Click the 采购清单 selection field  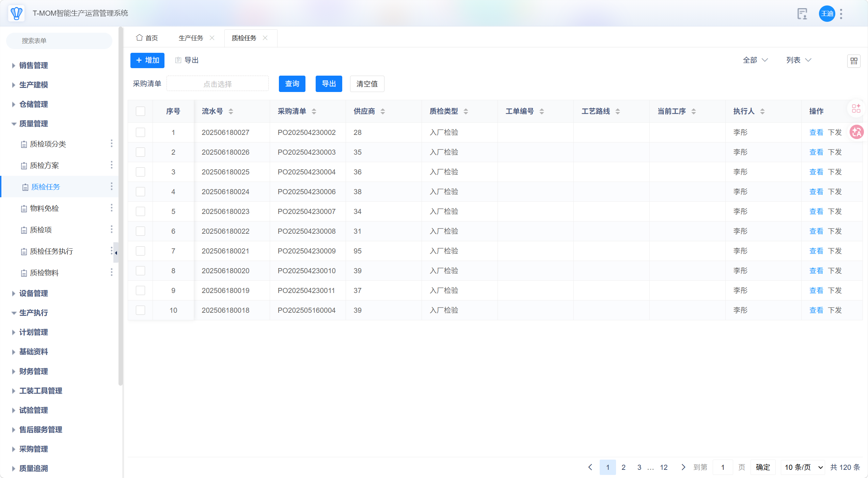[x=217, y=84]
